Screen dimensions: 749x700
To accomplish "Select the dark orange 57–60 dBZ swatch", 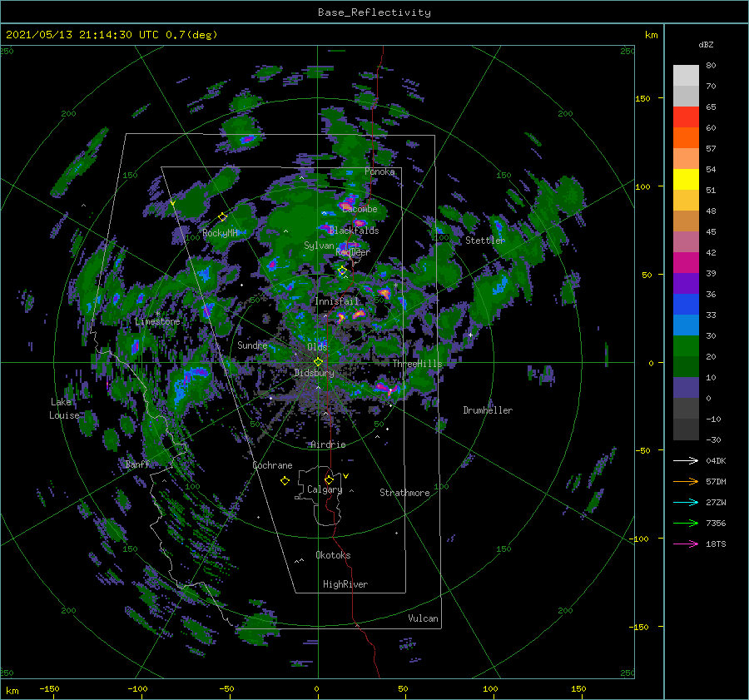I will point(686,137).
